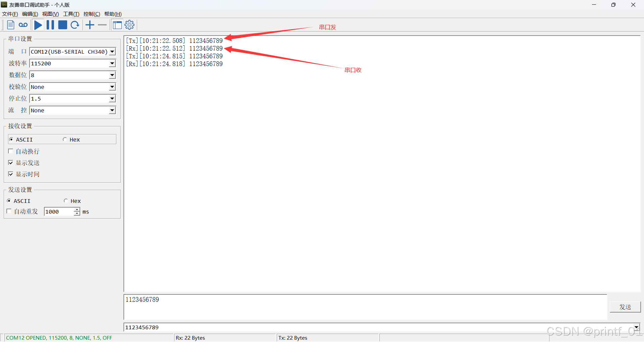Viewport: 644px width, 342px height.
Task: Open the send history dropdown arrow
Action: [636, 327]
